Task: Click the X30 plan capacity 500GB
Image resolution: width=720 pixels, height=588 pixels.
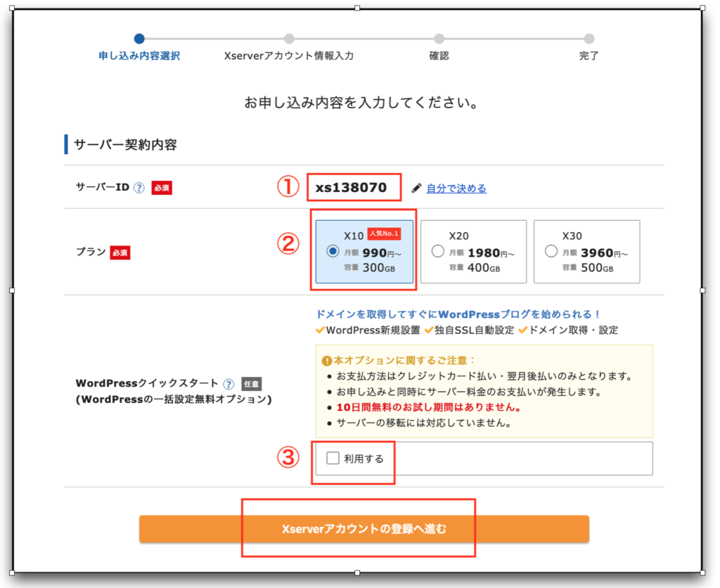Action: tap(597, 267)
